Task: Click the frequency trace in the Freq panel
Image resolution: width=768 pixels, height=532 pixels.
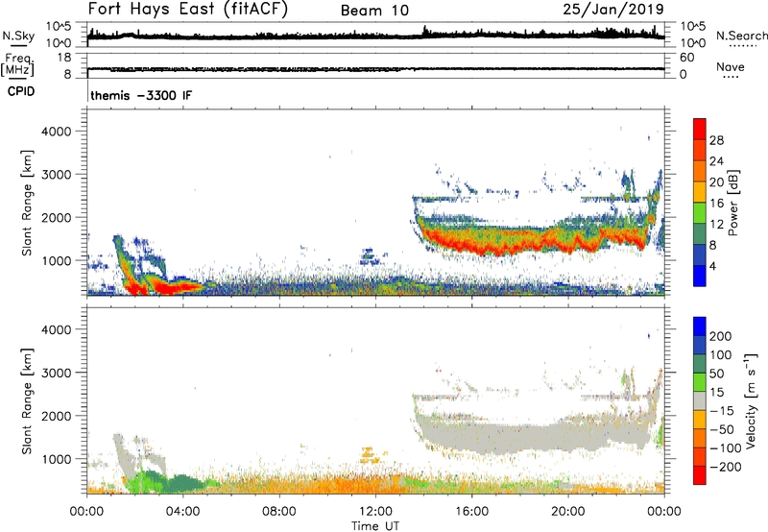Action: (375, 69)
